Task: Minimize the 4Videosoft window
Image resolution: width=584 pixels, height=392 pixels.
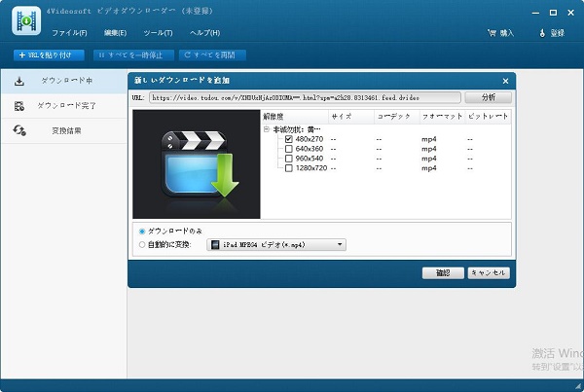Action: (x=535, y=13)
